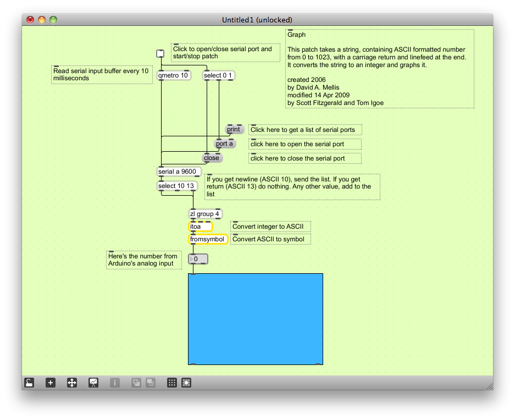Click comment 'Convert integer to ASCII'
The image size is (515, 420).
pyautogui.click(x=270, y=226)
